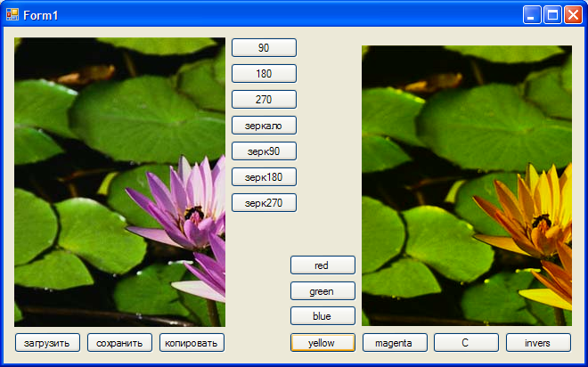This screenshot has height=367, width=588.
Task: Click the копировать copy button
Action: [192, 342]
